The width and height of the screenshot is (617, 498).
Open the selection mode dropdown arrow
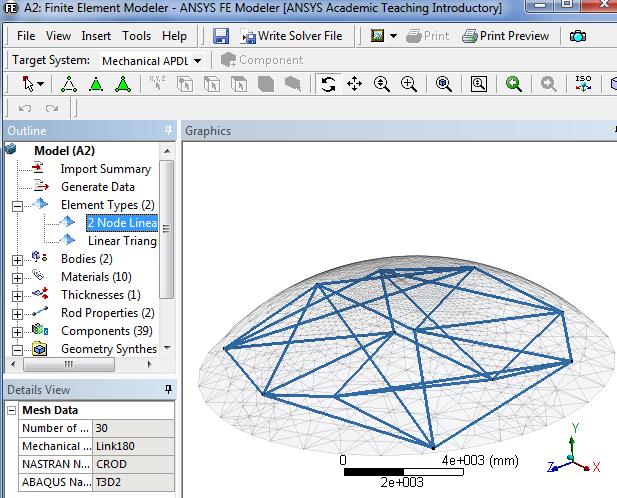(41, 84)
